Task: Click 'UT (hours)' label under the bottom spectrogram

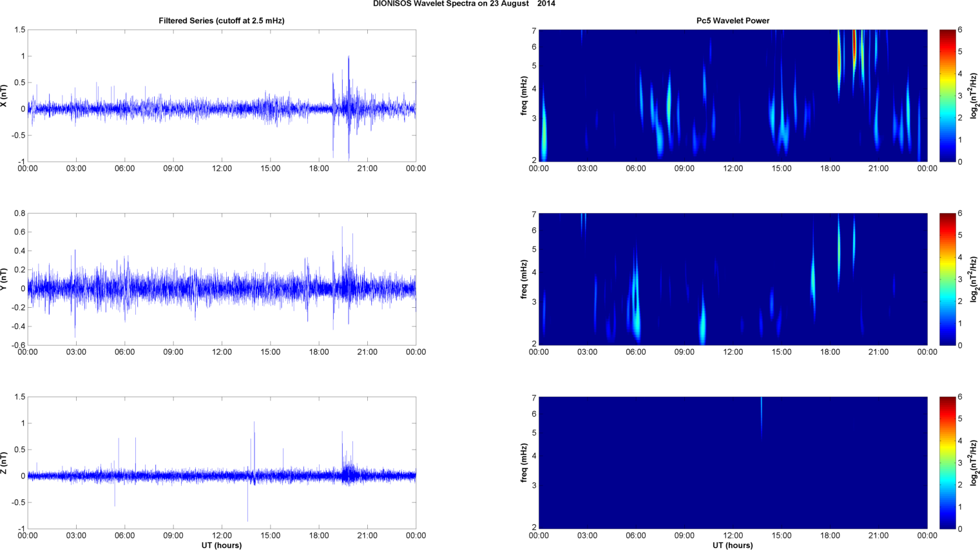Action: tap(733, 545)
